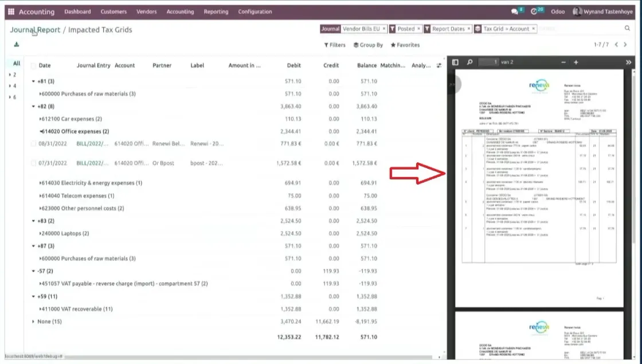
Task: Collapse the +87 (3) group
Action: coord(33,246)
